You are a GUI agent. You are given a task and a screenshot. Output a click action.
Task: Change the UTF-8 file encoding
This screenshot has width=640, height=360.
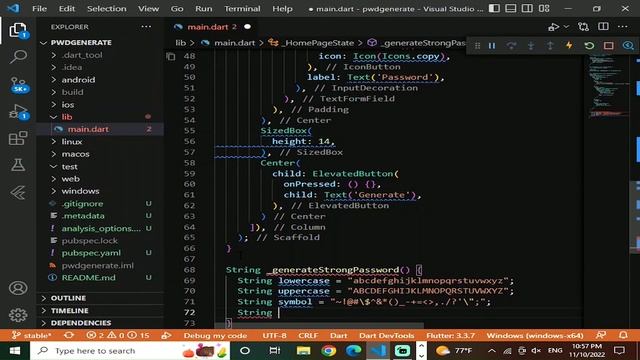[274, 336]
